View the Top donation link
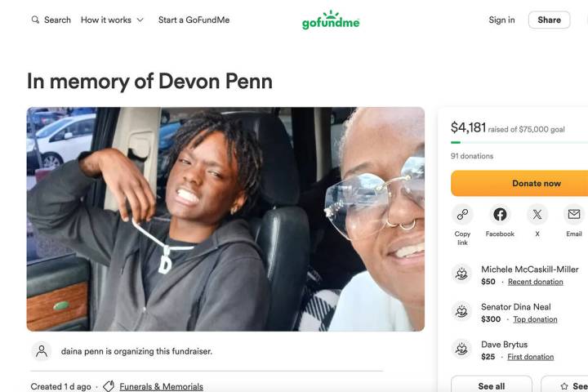This screenshot has width=588, height=392. click(x=535, y=319)
